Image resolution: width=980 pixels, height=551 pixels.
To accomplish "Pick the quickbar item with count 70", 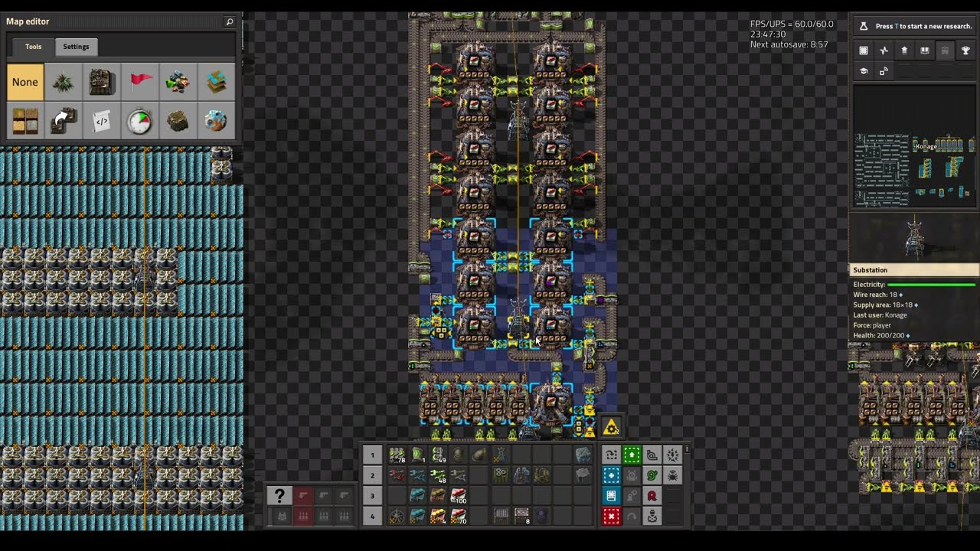I will (458, 517).
